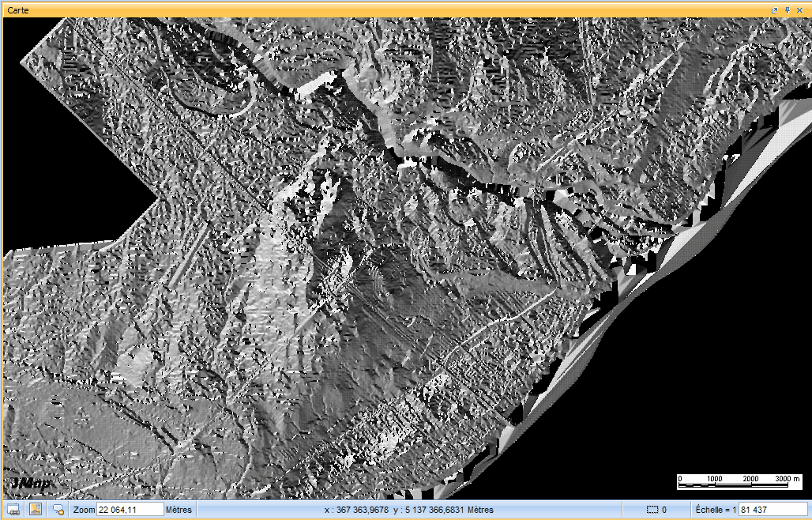This screenshot has width=812, height=520.
Task: Click the black area in map's lower right
Action: pos(711,356)
